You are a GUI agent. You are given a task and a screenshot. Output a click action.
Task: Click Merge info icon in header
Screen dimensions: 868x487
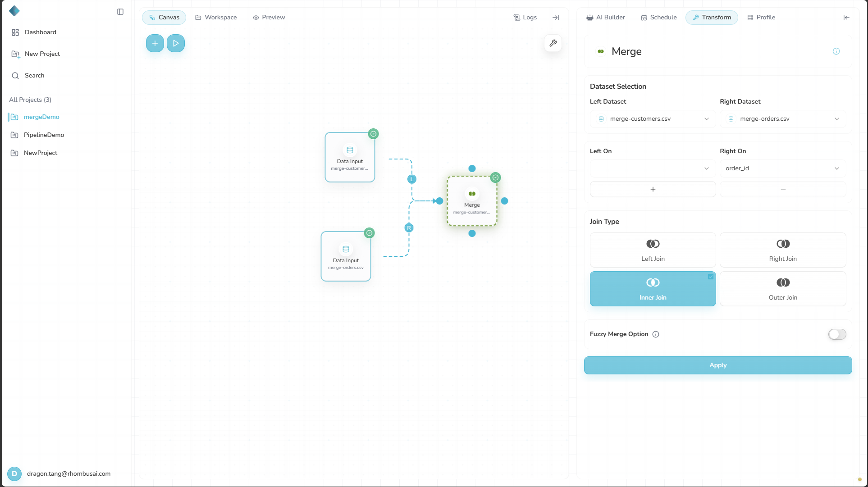click(x=836, y=51)
